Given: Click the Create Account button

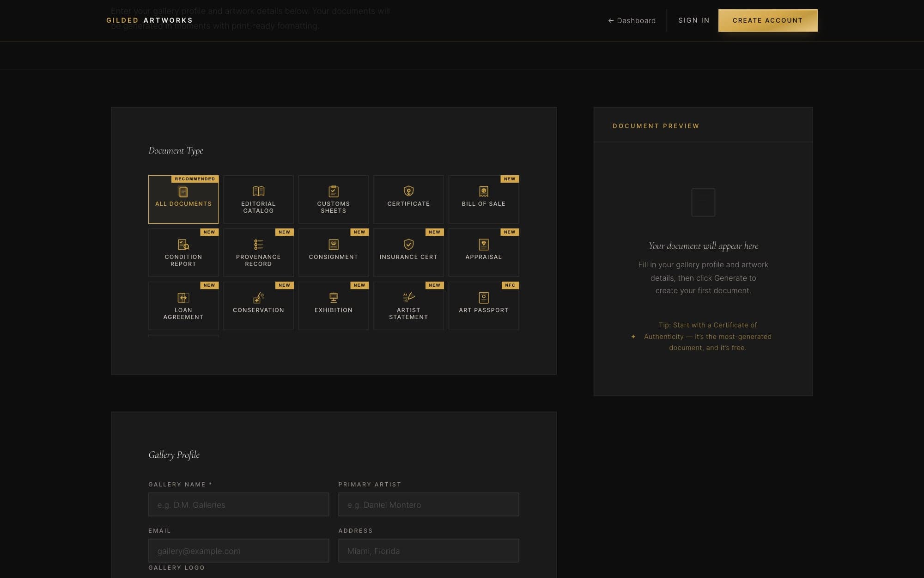Looking at the screenshot, I should pyautogui.click(x=767, y=20).
